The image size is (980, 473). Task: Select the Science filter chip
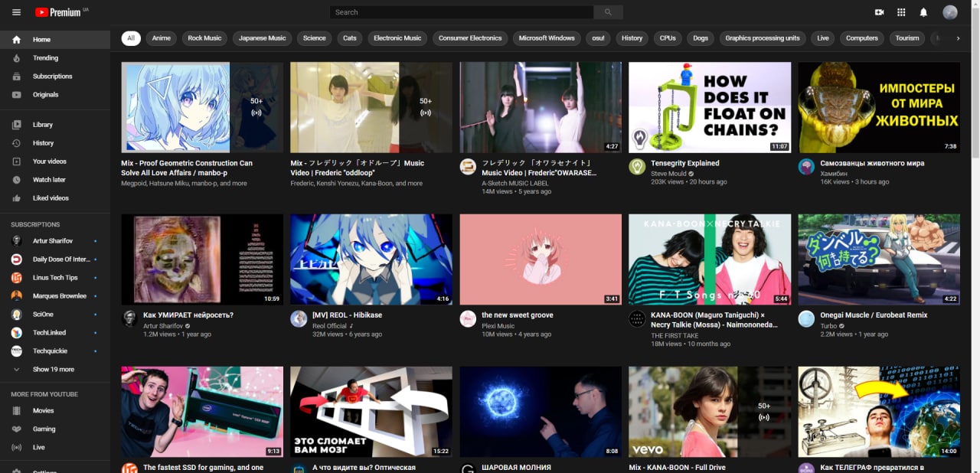[x=315, y=38]
